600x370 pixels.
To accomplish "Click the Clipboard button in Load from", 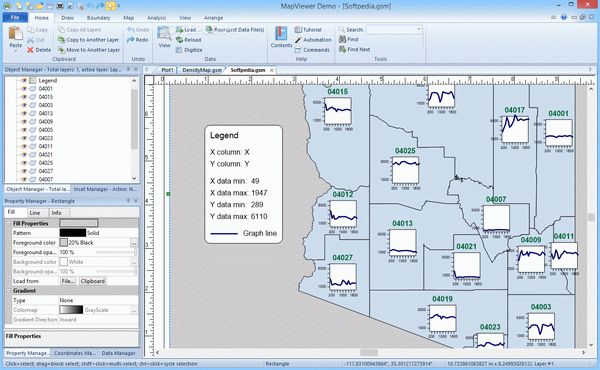I will point(93,281).
